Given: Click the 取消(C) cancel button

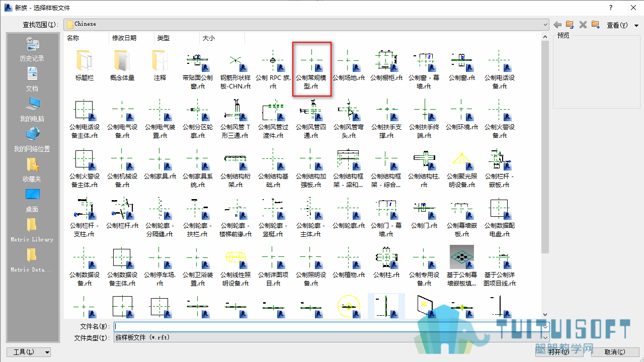Looking at the screenshot, I should tap(615, 352).
